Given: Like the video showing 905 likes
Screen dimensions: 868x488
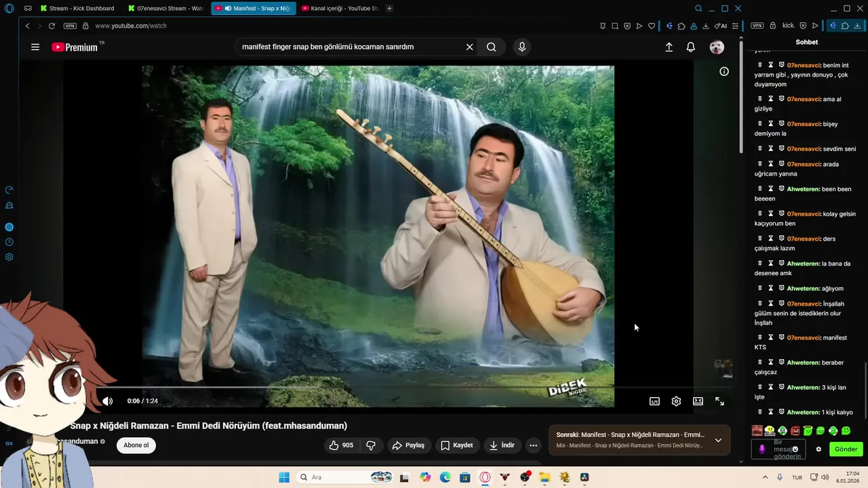Looking at the screenshot, I should (341, 445).
